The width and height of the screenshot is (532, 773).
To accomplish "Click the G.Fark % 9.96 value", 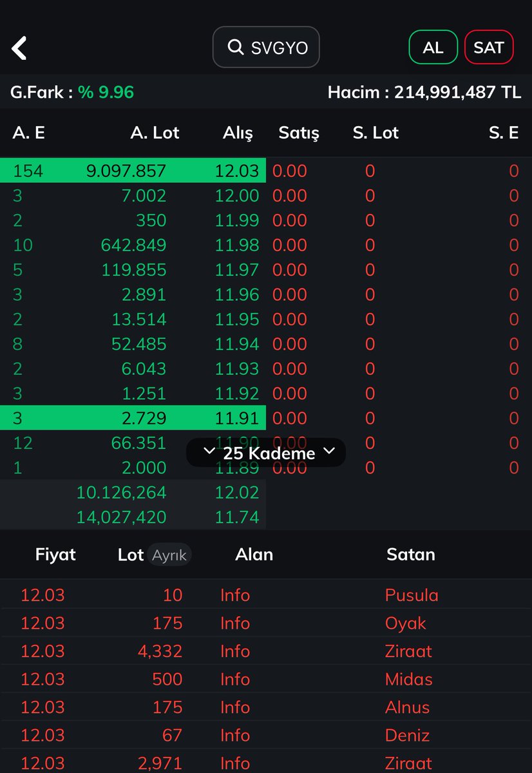I will (x=106, y=92).
